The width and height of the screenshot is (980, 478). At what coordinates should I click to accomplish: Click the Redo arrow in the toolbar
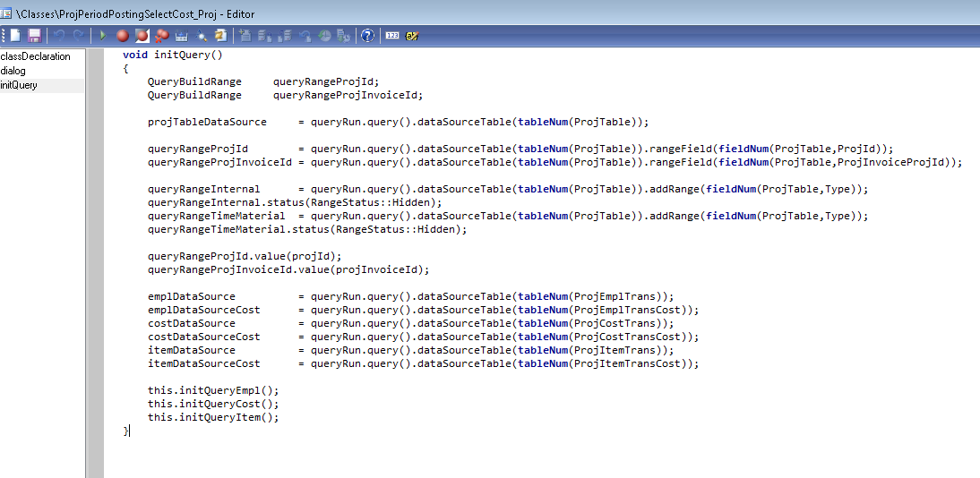(x=79, y=36)
